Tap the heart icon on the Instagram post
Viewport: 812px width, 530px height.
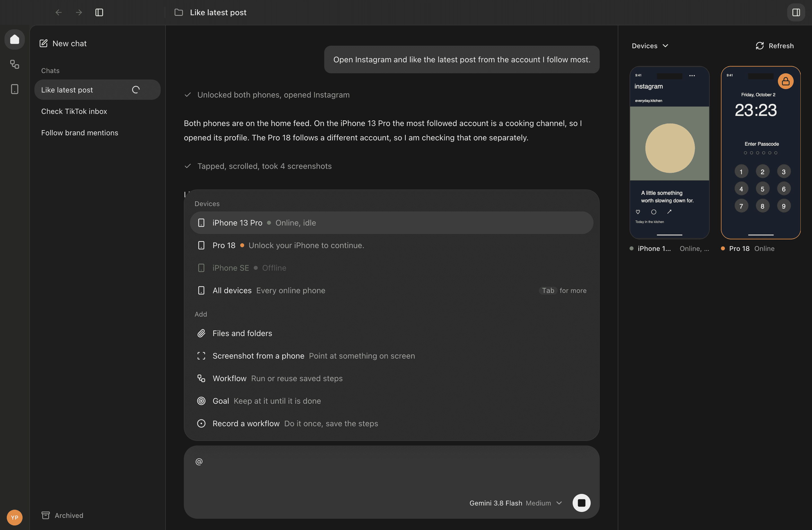pos(638,212)
